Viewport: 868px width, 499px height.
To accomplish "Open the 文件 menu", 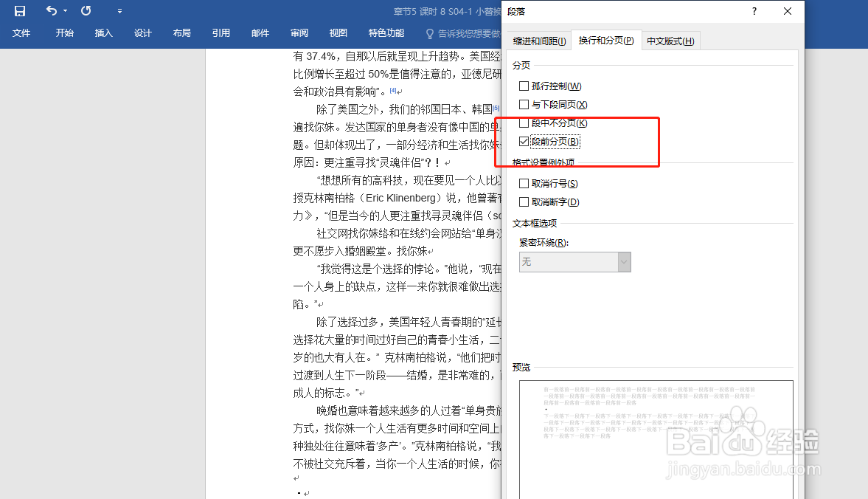I will click(21, 33).
